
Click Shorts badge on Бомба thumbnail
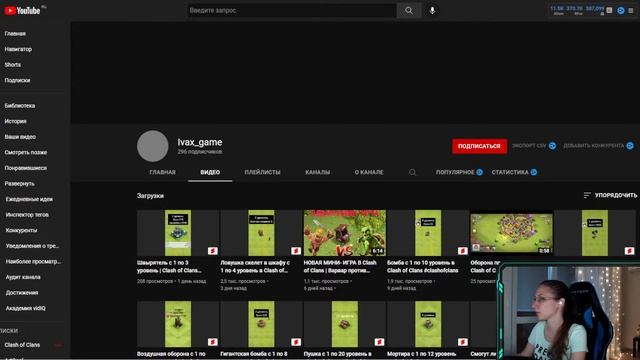click(x=462, y=251)
